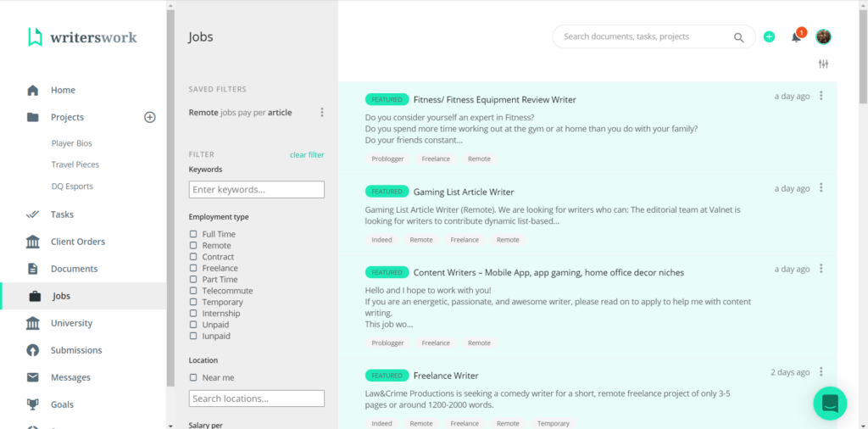This screenshot has height=429, width=868.
Task: Click the Enter keywords input field
Action: (257, 189)
